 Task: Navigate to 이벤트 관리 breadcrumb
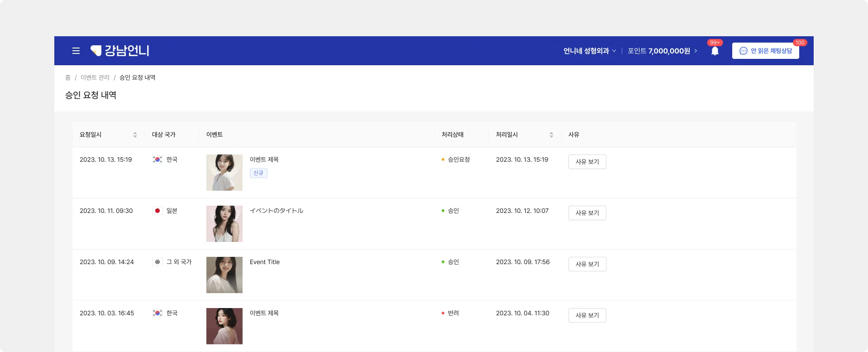pos(95,77)
